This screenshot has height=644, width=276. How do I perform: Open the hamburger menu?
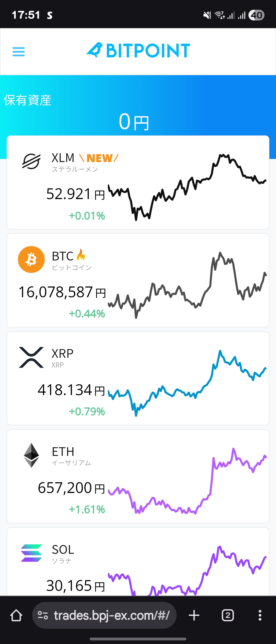coord(19,52)
